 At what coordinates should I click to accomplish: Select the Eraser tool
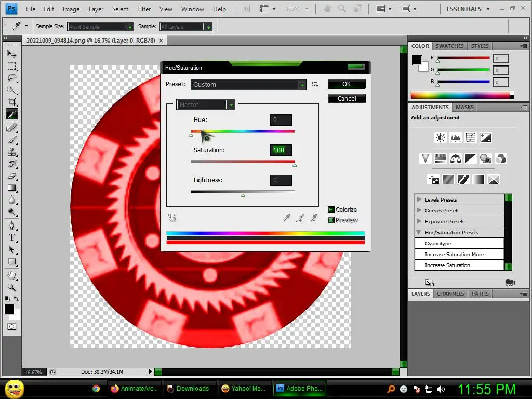(12, 176)
